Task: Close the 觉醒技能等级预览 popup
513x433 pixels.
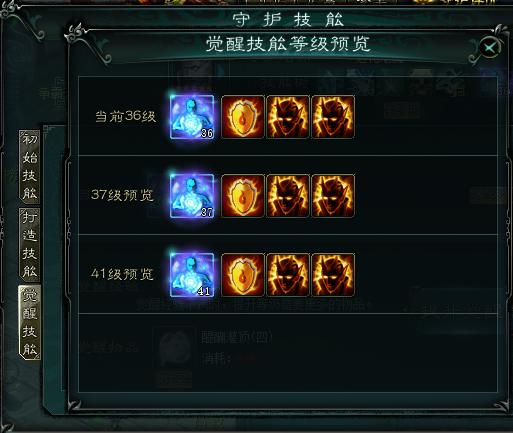Action: pos(490,48)
